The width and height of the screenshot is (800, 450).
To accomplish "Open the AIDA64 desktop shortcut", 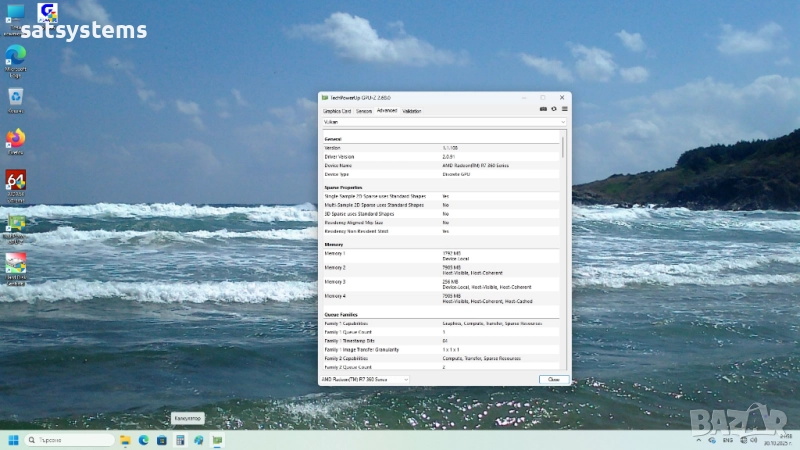I will point(16,181).
